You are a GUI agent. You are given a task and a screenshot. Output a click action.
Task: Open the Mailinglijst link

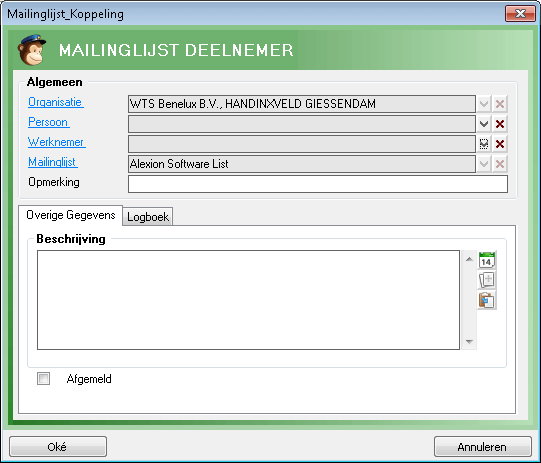tap(53, 162)
